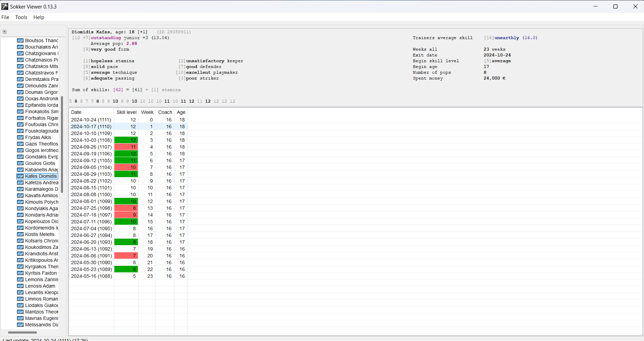Select the 2024-10-24 (1111) row
This screenshot has height=341, width=644.
point(128,120)
